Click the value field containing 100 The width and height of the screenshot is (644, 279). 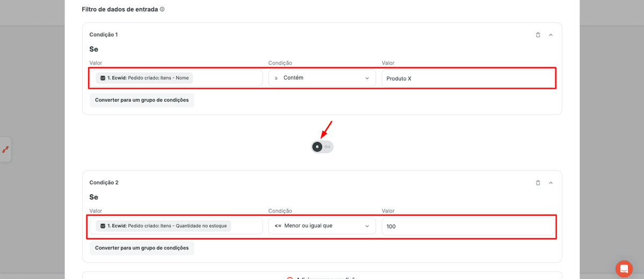467,226
